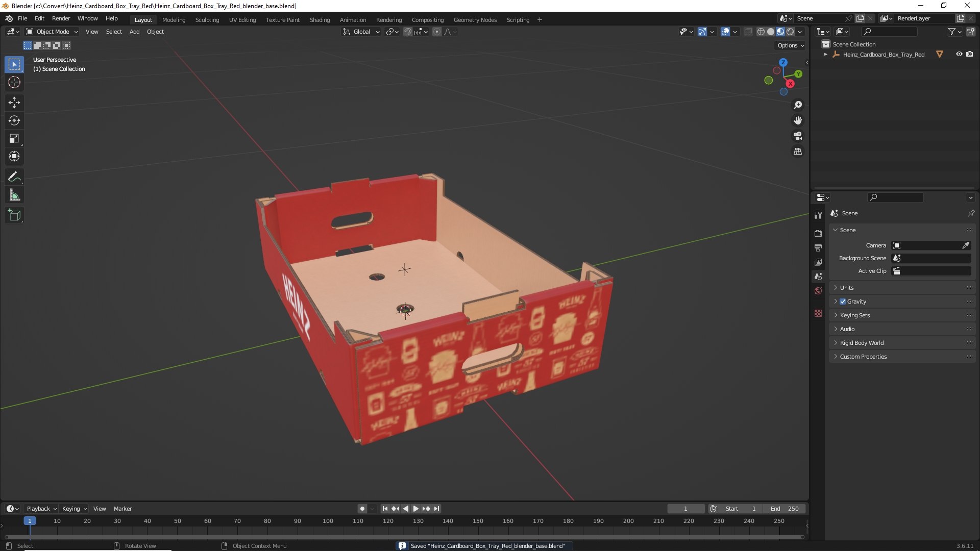
Task: Expand Heinz_Cardboard_Box_Tray_Red in the outliner
Action: pos(825,54)
